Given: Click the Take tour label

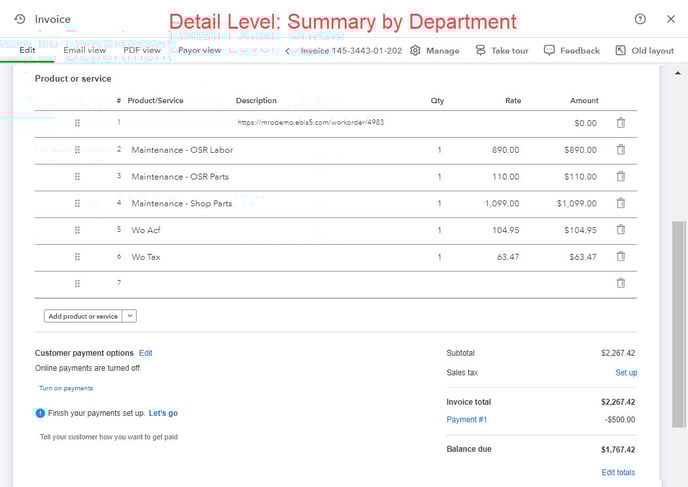Looking at the screenshot, I should coord(510,50).
